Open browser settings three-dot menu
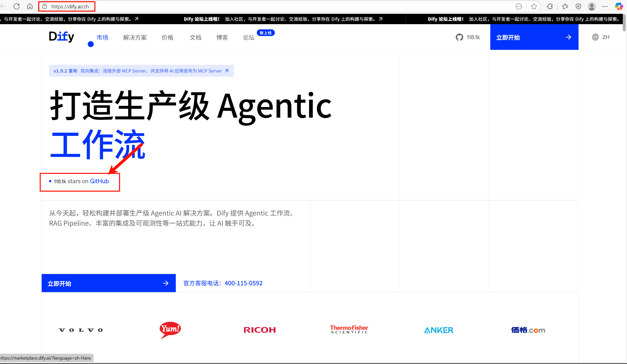The width and height of the screenshot is (627, 364). (605, 6)
